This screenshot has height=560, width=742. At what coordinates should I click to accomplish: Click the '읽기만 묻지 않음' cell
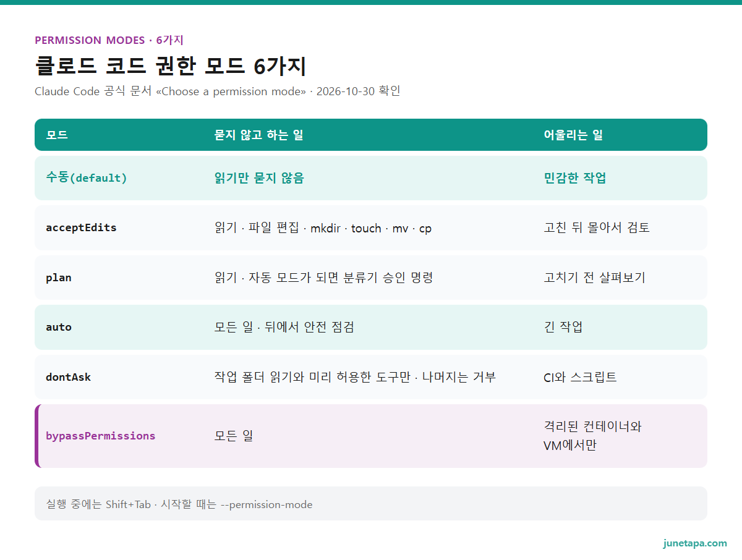[259, 178]
